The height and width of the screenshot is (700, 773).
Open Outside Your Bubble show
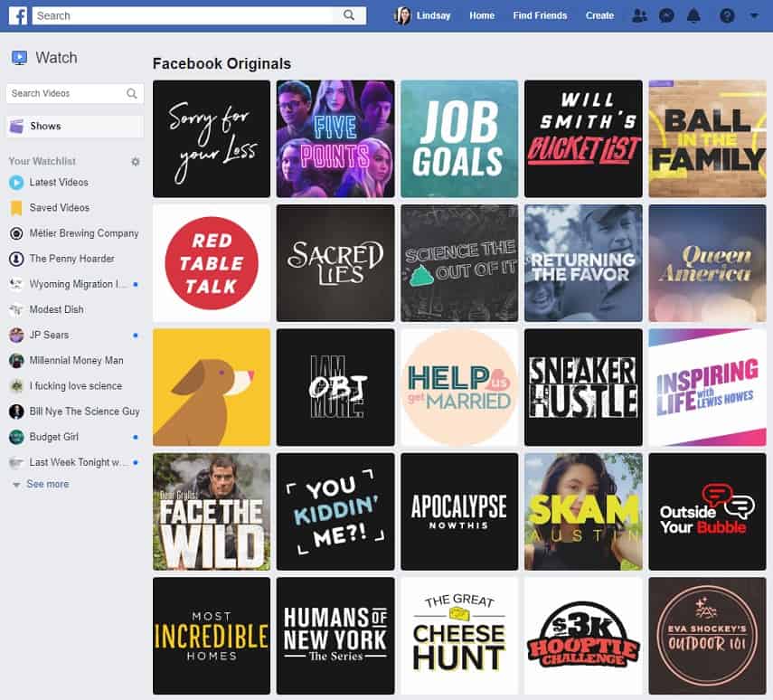tap(707, 512)
